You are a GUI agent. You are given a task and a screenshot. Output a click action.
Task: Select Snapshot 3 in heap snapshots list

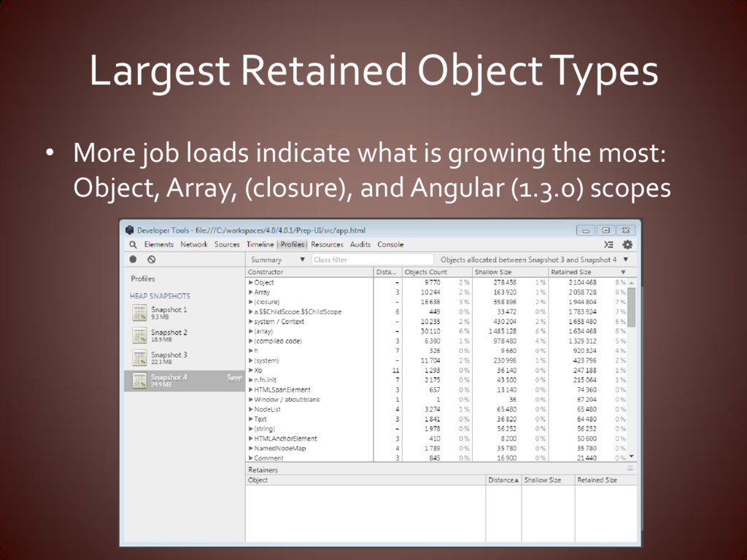tap(185, 357)
